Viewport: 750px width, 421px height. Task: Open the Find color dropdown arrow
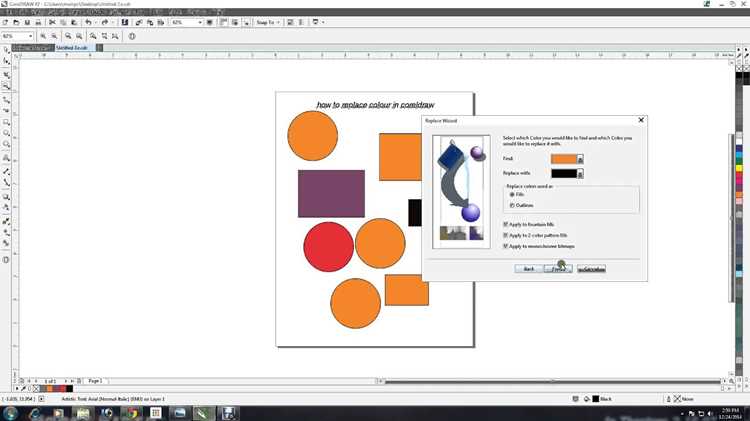pyautogui.click(x=580, y=159)
